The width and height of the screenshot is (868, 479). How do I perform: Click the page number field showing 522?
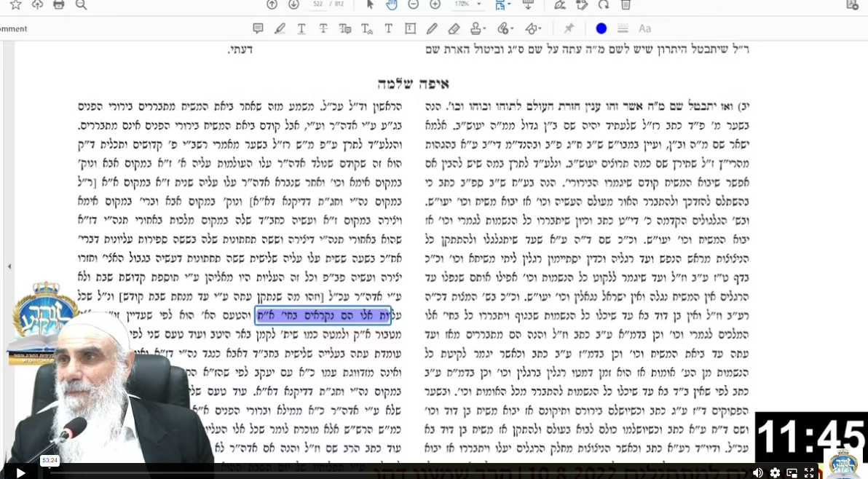pos(317,4)
